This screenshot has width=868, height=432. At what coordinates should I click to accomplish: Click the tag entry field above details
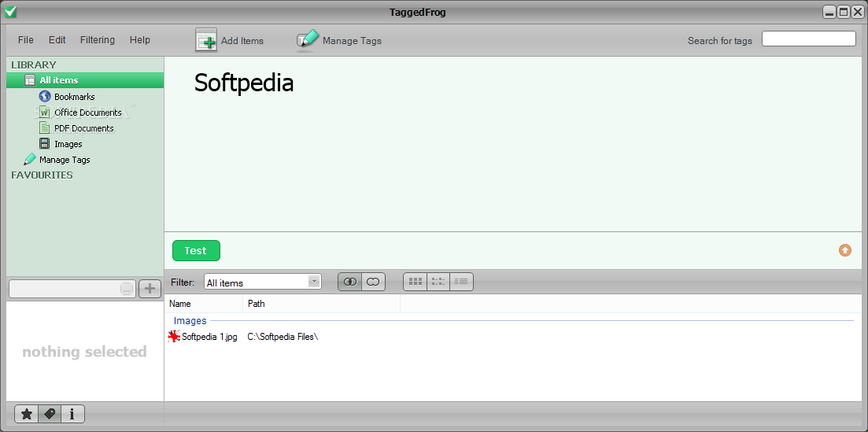click(72, 289)
